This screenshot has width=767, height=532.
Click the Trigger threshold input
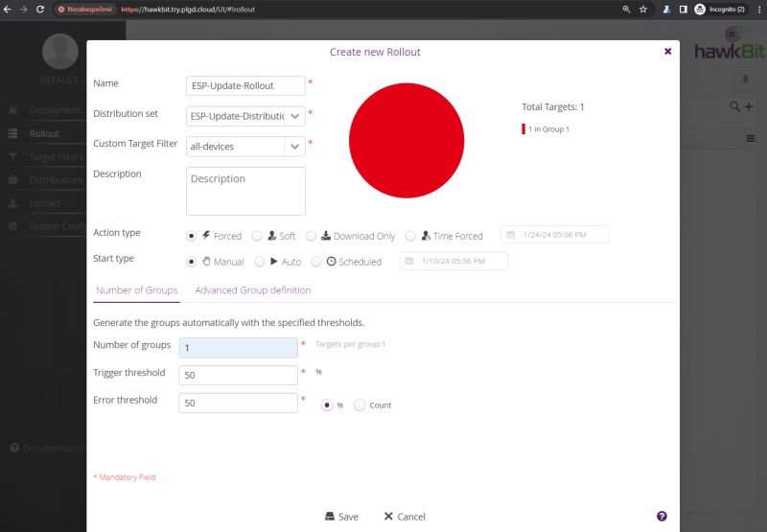[238, 375]
